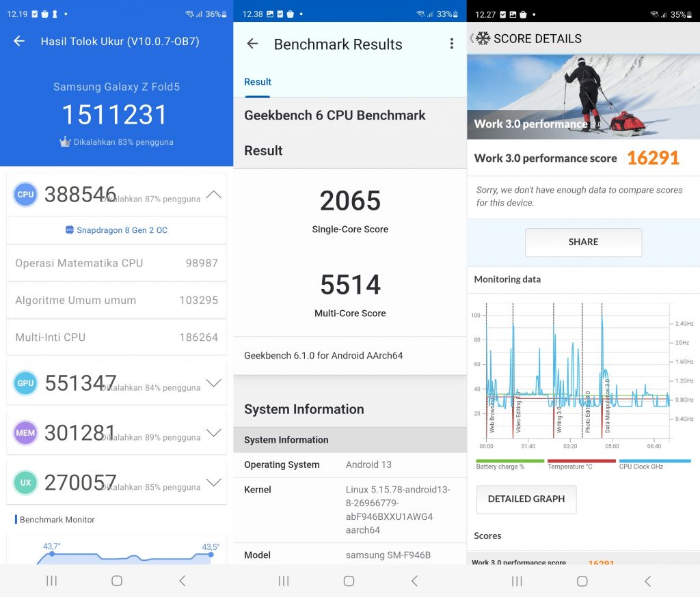Tap the Scores heading in PCMark
Image resolution: width=700 pixels, height=597 pixels.
pos(487,536)
